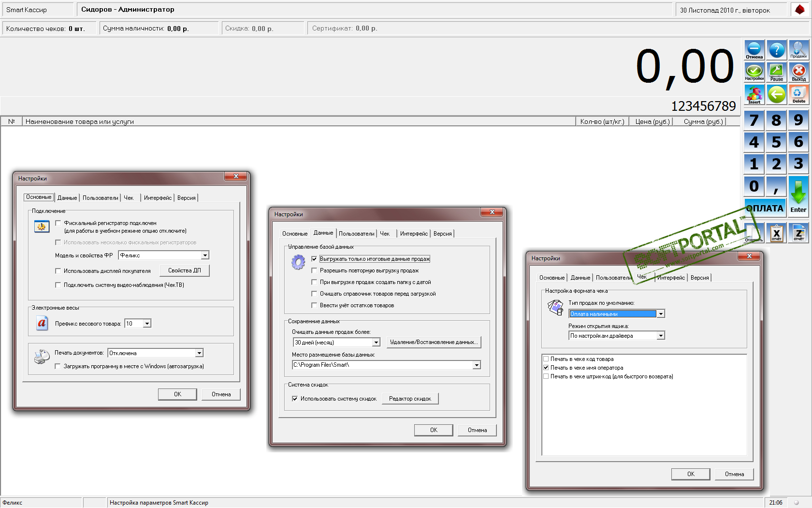
Task: Open the Z отчёт report icon
Action: (799, 233)
